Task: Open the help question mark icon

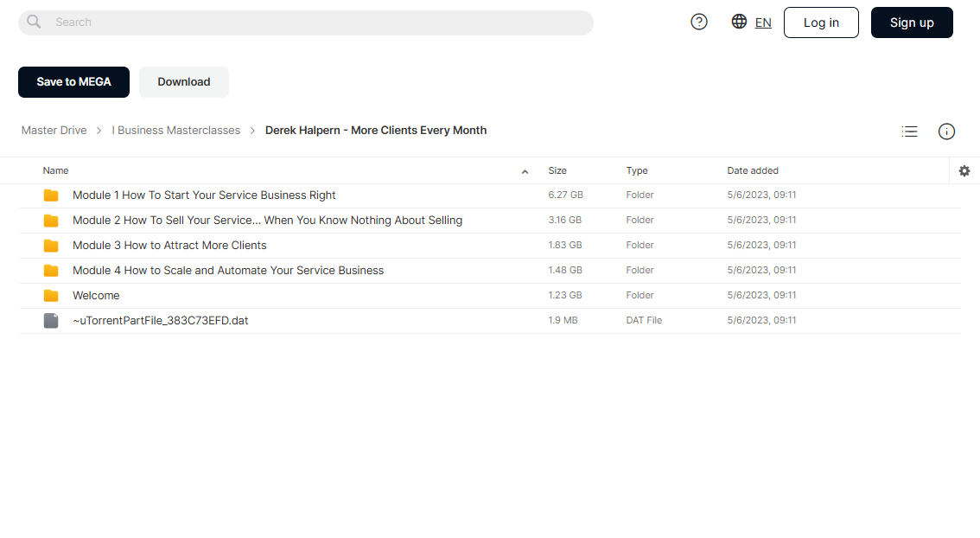Action: 699,22
